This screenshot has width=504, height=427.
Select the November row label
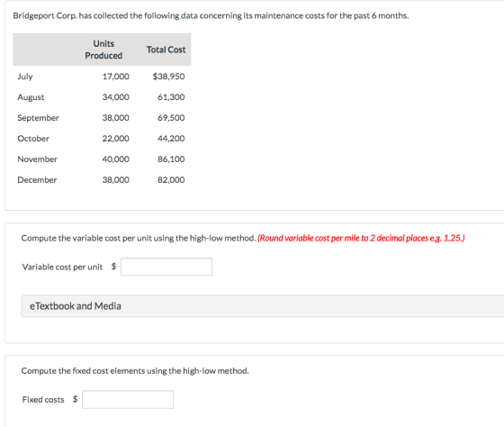(37, 159)
